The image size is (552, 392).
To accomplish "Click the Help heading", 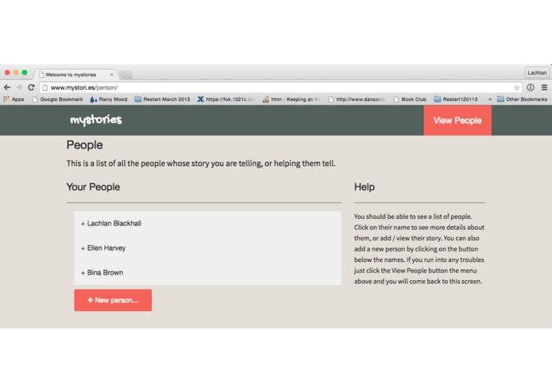I will pos(365,187).
